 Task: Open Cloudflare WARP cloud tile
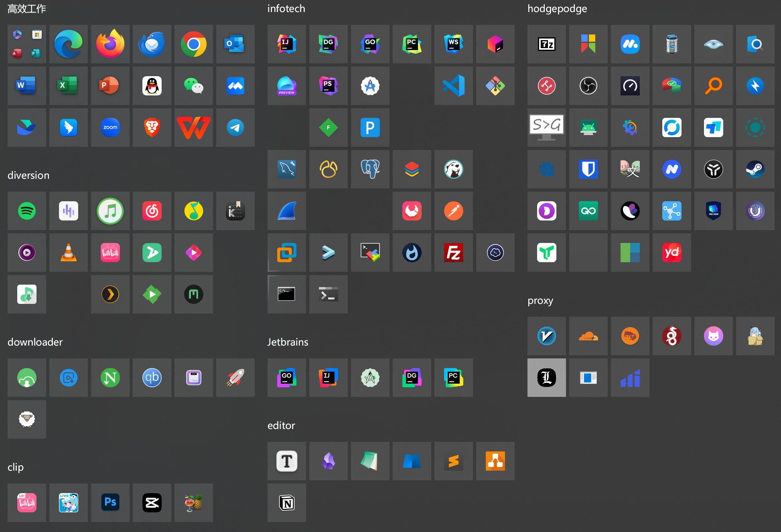pyautogui.click(x=588, y=336)
